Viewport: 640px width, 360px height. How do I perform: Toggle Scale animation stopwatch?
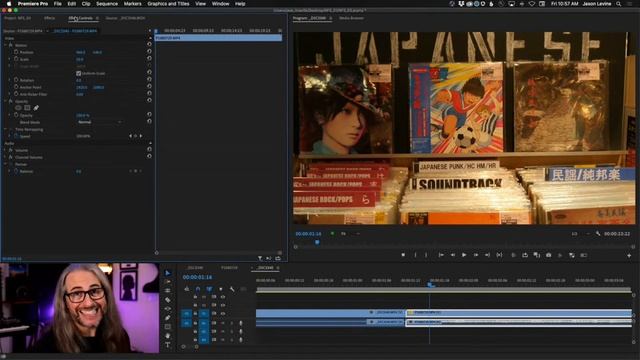[x=16, y=59]
